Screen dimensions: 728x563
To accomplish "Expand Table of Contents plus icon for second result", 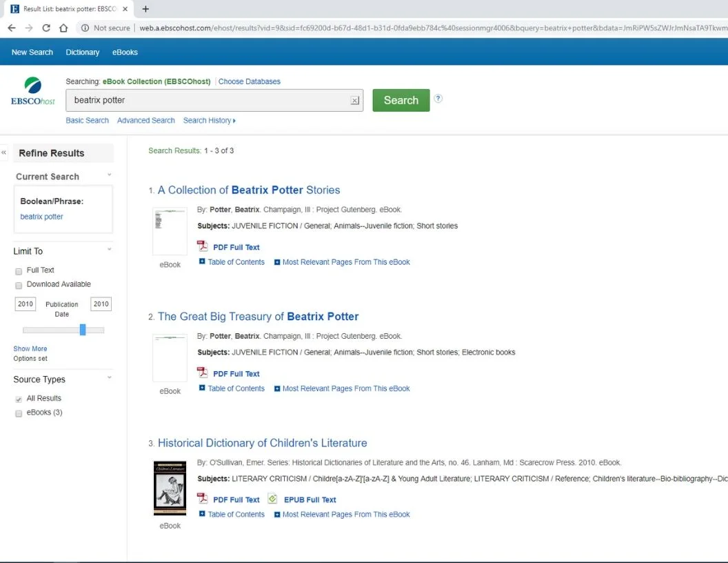I will [x=202, y=388].
